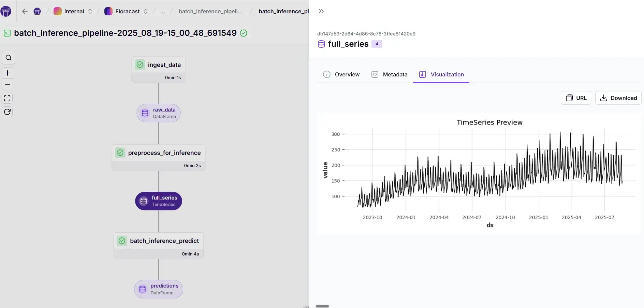
Task: Open the ZenML home logo
Action: click(x=6, y=11)
